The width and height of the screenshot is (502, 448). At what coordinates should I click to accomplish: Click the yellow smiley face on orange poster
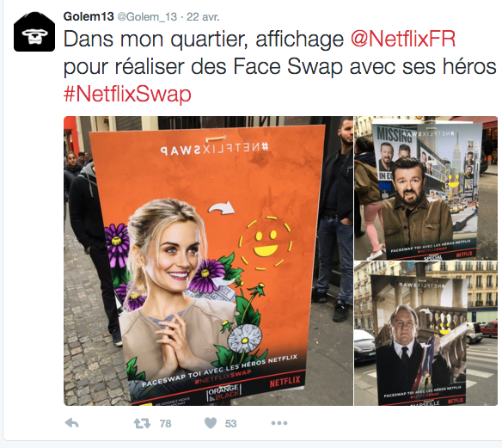click(266, 242)
